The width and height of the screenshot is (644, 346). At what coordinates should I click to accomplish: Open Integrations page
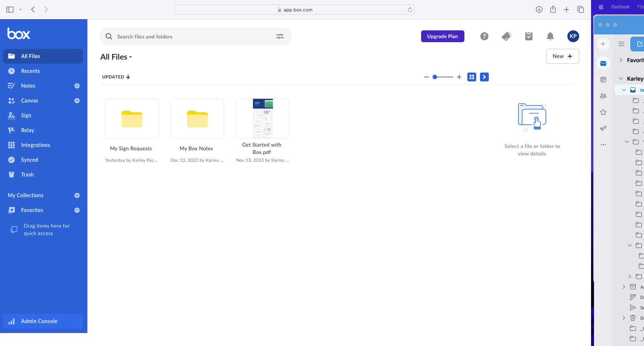tap(43, 145)
